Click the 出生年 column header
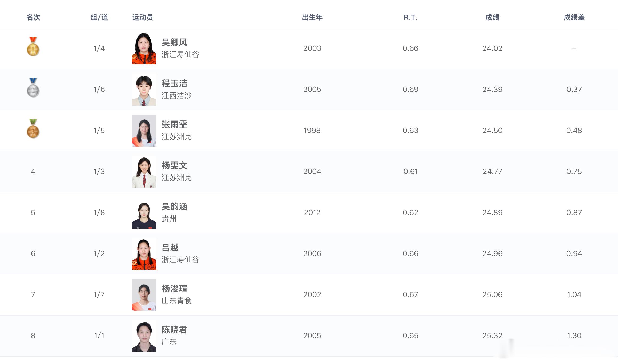The height and width of the screenshot is (364, 620). (x=312, y=17)
